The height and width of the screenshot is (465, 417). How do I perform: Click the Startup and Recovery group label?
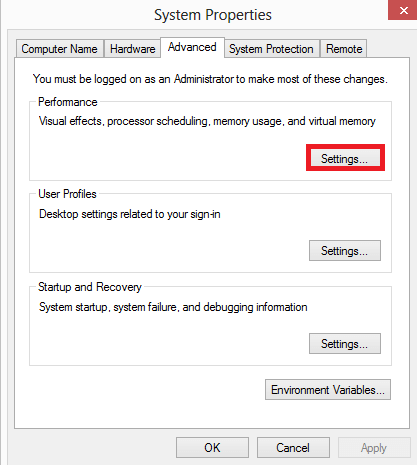point(90,287)
